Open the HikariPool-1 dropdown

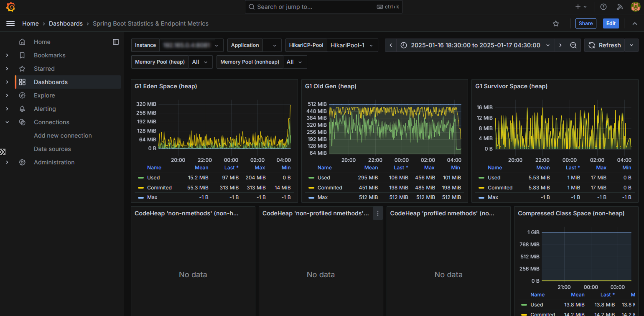pos(352,45)
